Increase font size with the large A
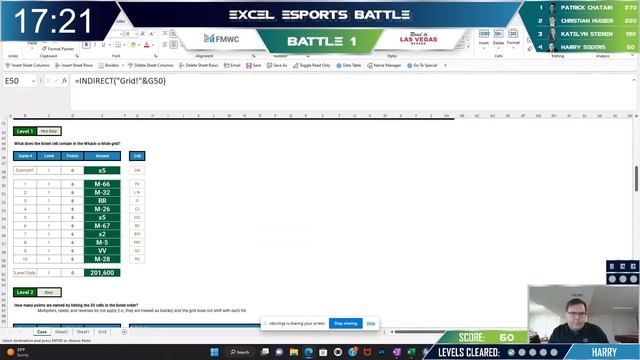Image resolution: width=640 pixels, height=360 pixels. [x=143, y=34]
